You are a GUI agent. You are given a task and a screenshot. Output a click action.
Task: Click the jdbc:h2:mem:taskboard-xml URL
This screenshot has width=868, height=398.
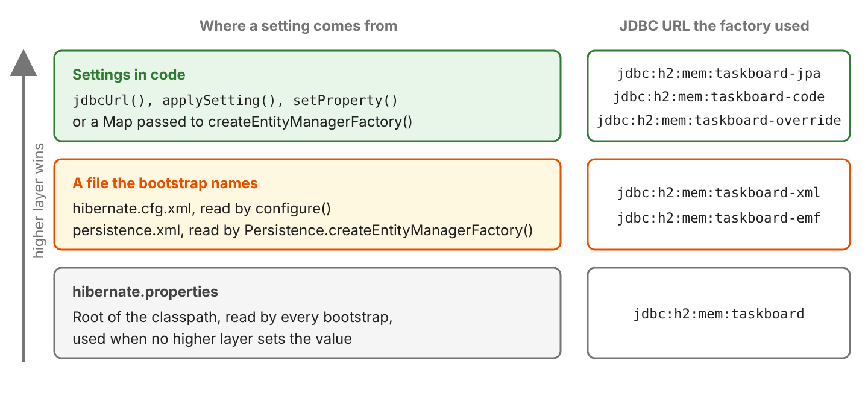719,193
